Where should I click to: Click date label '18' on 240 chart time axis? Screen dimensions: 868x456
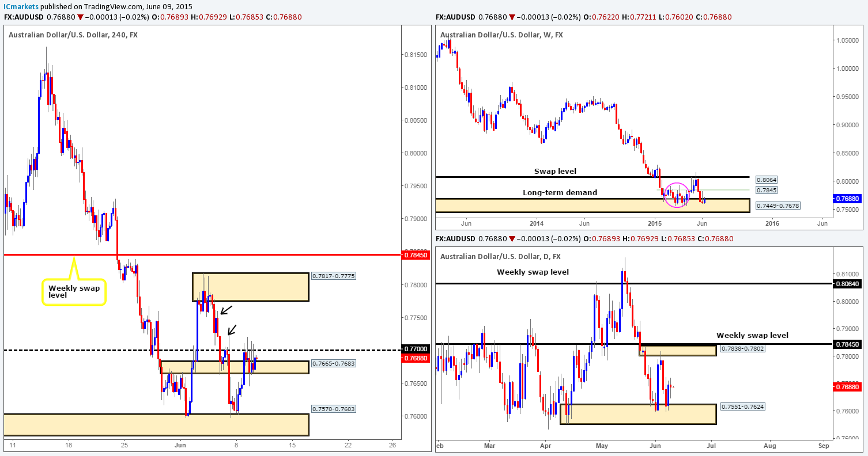click(x=68, y=445)
